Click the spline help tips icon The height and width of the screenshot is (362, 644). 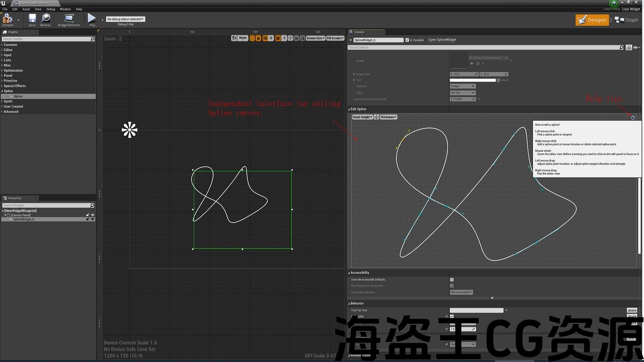tap(633, 118)
